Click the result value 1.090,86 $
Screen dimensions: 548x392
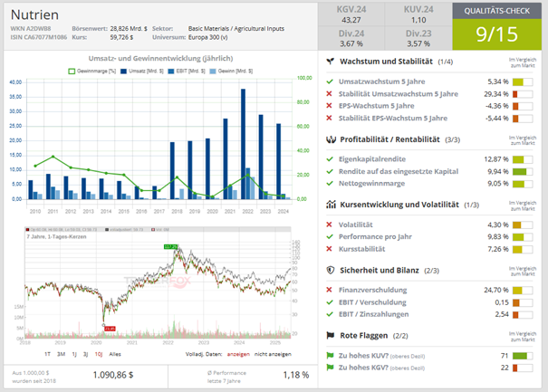113,375
